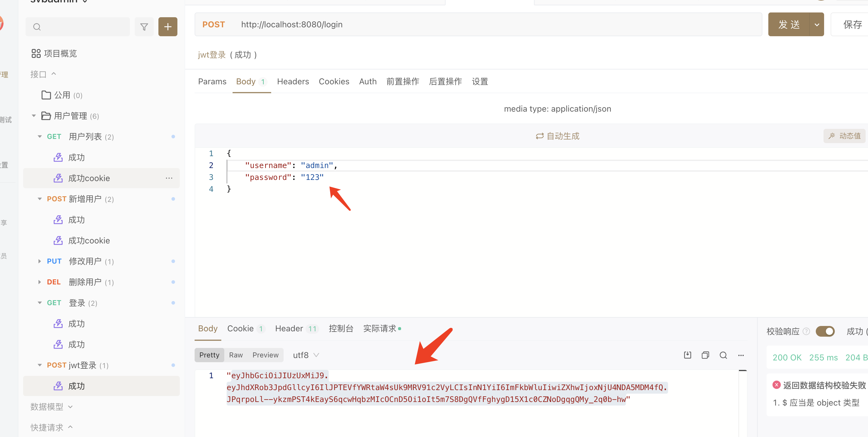
Task: Open more options for the response panel
Action: (x=741, y=355)
